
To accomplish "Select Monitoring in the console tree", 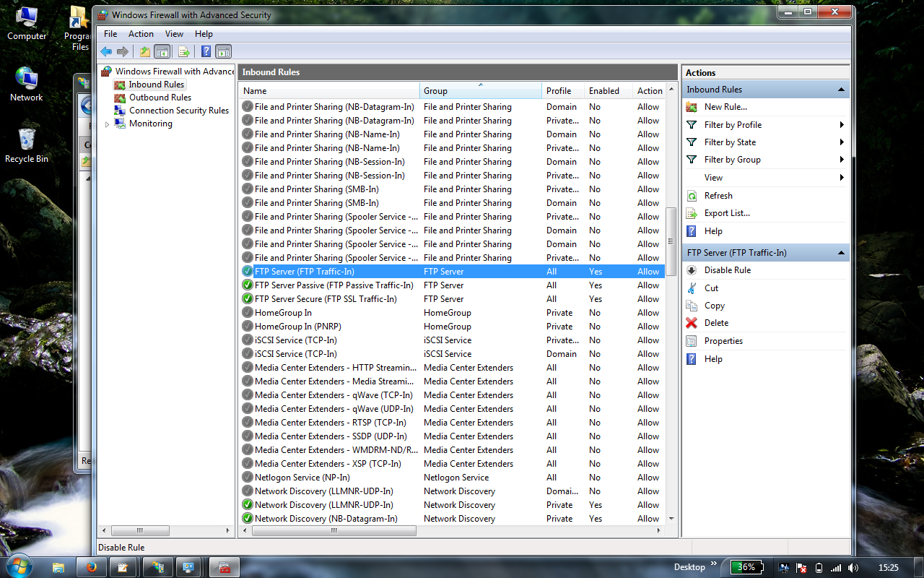I will click(151, 124).
